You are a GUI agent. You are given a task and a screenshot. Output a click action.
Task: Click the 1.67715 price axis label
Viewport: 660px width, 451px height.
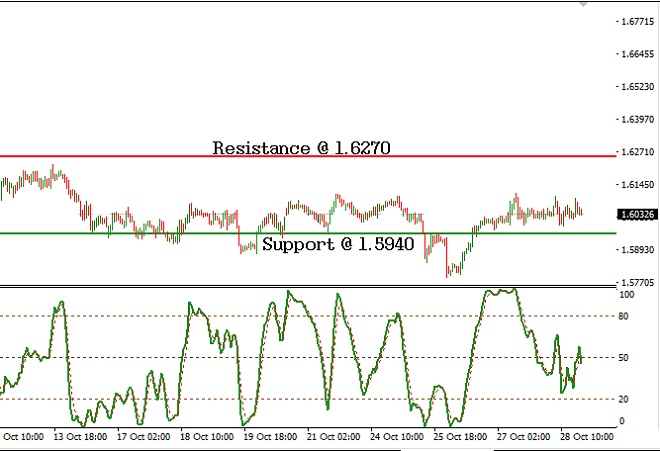[638, 21]
